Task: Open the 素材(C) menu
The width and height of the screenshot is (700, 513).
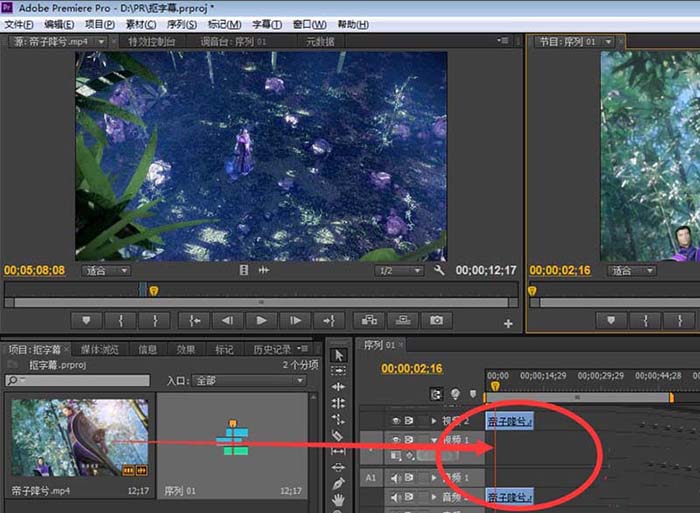Action: (141, 25)
